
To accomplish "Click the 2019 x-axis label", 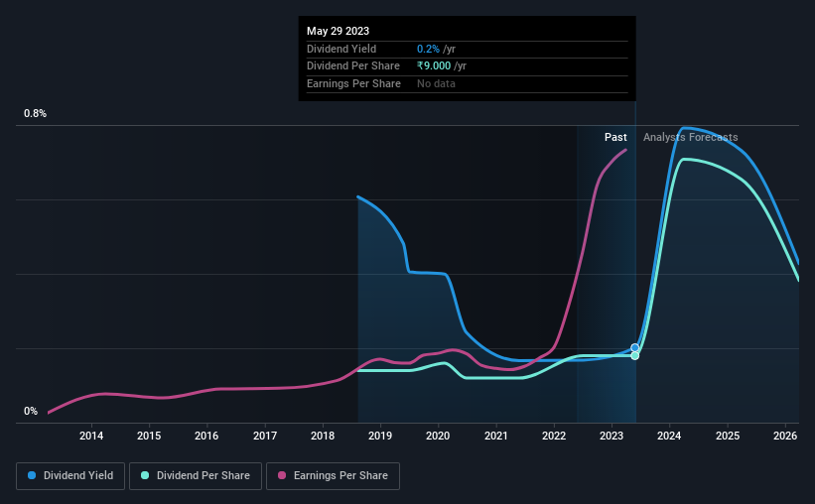I will (x=380, y=436).
